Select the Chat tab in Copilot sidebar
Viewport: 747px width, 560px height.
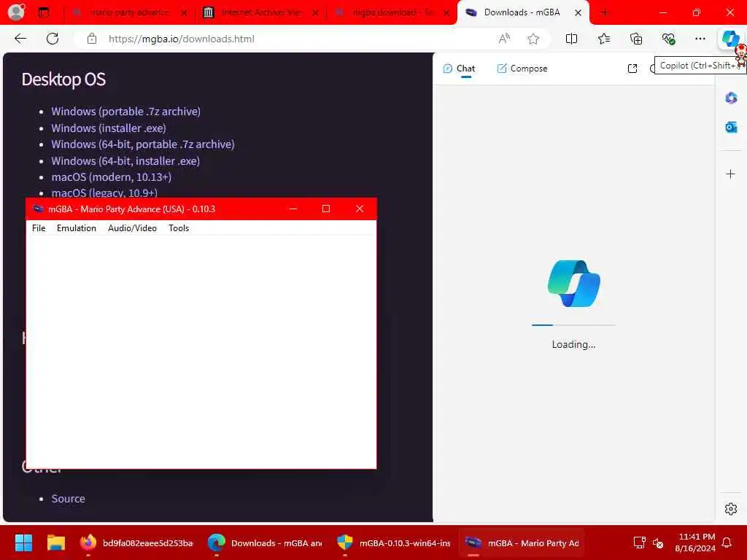coord(460,69)
